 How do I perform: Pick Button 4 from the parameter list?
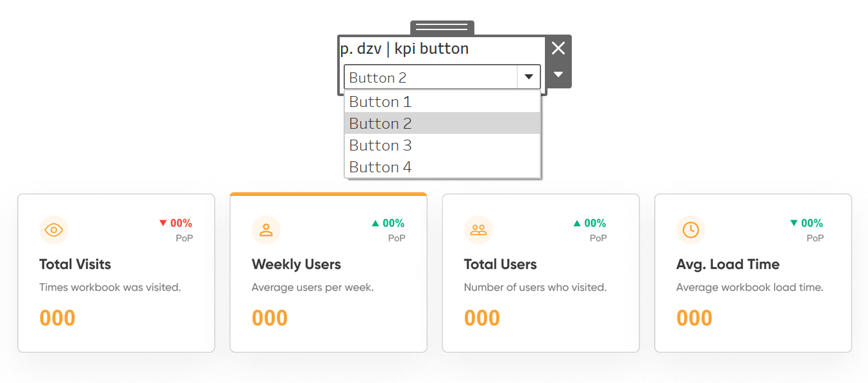[x=442, y=167]
